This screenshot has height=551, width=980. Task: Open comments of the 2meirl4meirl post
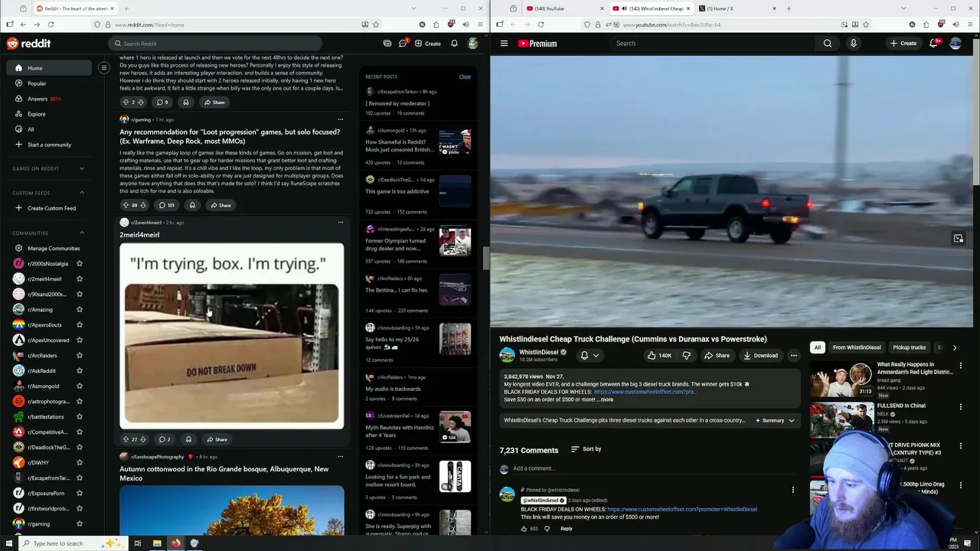(164, 439)
